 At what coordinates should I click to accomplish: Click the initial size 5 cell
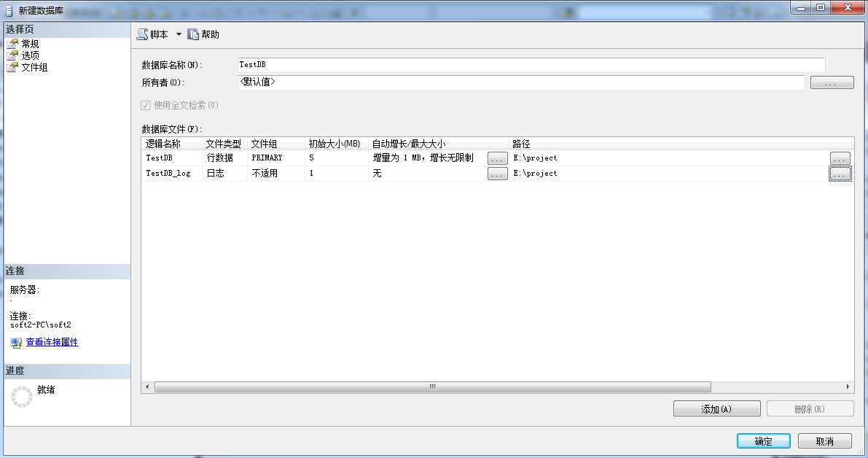click(x=336, y=158)
